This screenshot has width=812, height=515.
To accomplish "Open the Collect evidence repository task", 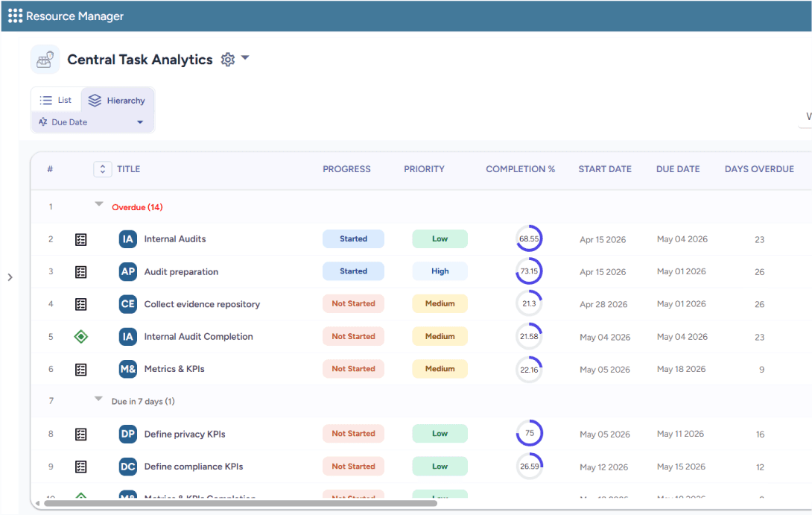I will [x=202, y=304].
